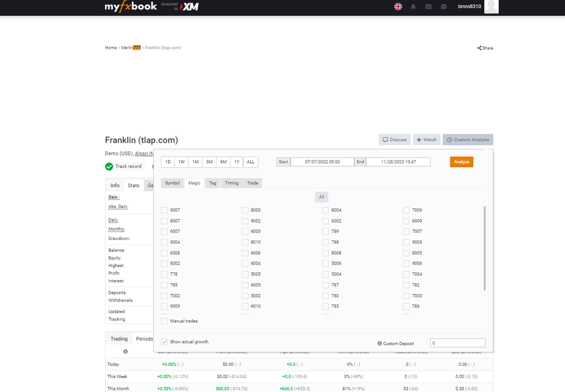Image resolution: width=565 pixels, height=392 pixels.
Task: Click the orange Analyze button
Action: (x=462, y=162)
